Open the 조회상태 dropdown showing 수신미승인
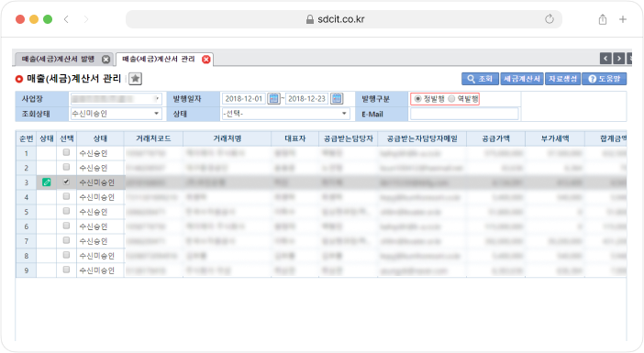This screenshot has height=353, width=644. pos(116,114)
